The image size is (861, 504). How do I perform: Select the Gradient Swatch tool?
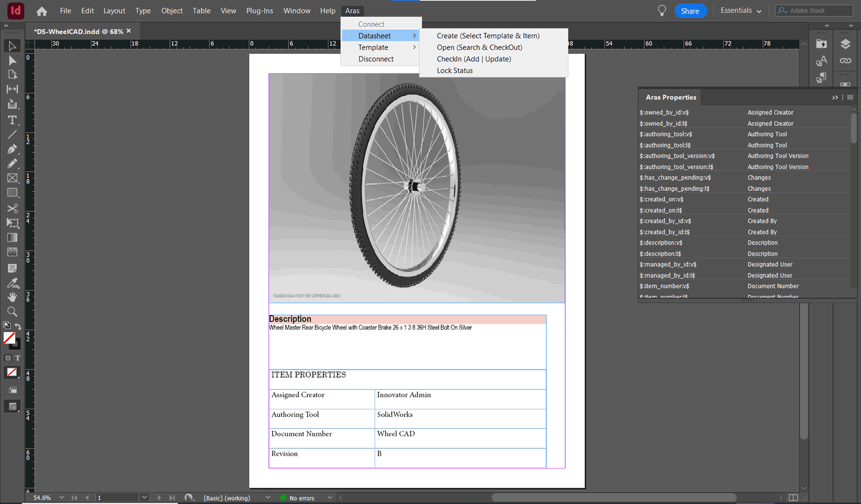pos(12,237)
